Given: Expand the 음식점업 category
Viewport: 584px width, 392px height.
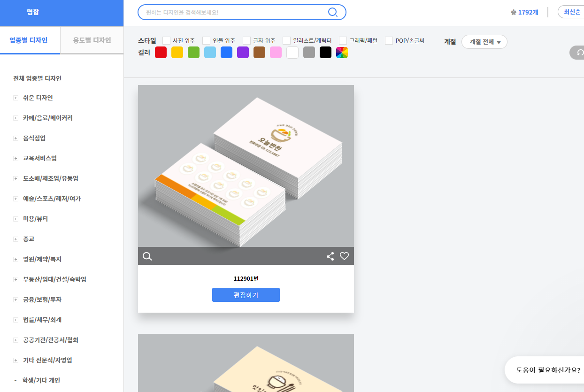Looking at the screenshot, I should click(x=15, y=138).
